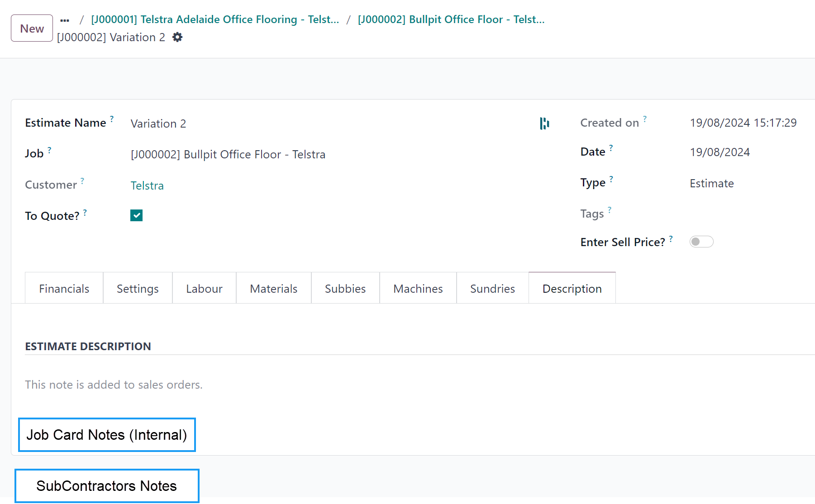Click the help icon next to To Quote
This screenshot has width=815, height=504.
click(x=85, y=212)
